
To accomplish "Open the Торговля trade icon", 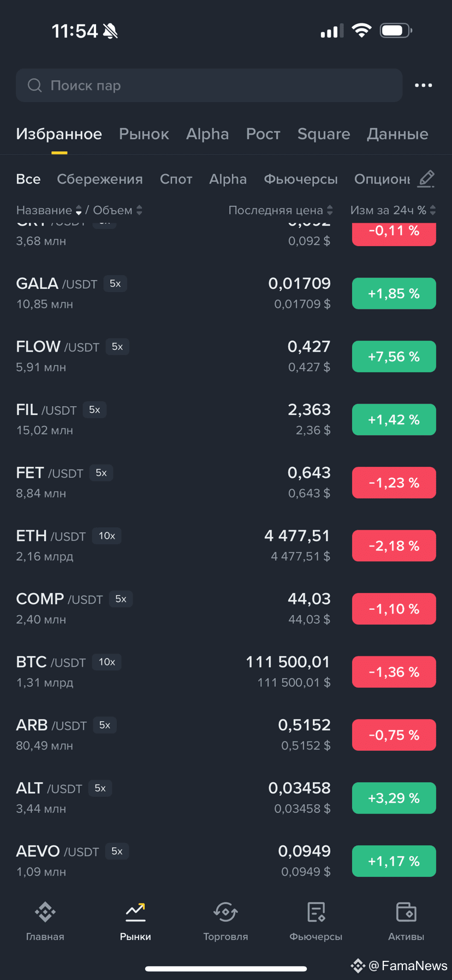I will [x=225, y=912].
